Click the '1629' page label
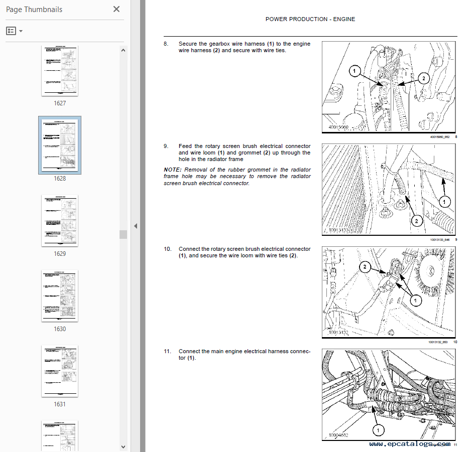Image resolution: width=476 pixels, height=452 pixels. pos(60,254)
